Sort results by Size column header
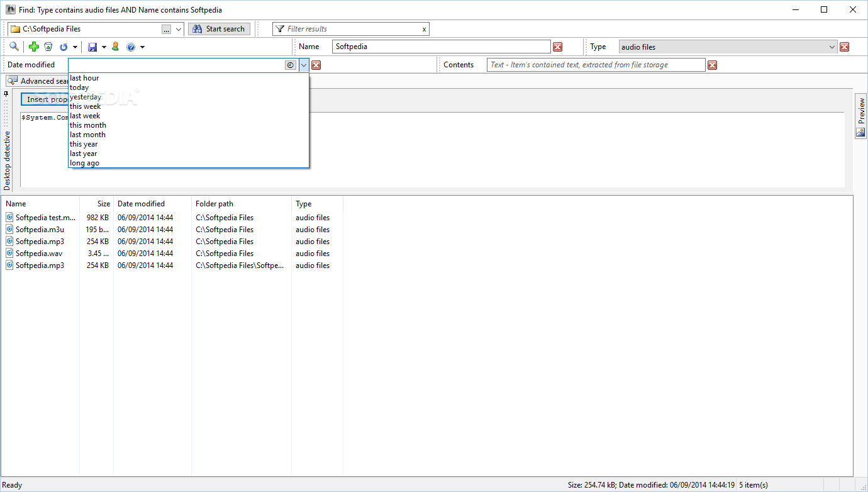 click(97, 204)
